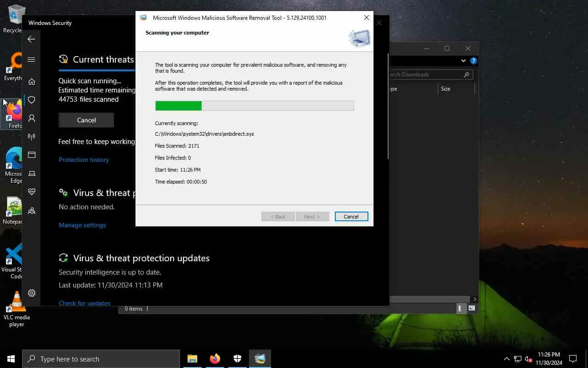Image resolution: width=588 pixels, height=368 pixels.
Task: Click the Windows Security vertical scrollbar
Action: tap(388, 107)
